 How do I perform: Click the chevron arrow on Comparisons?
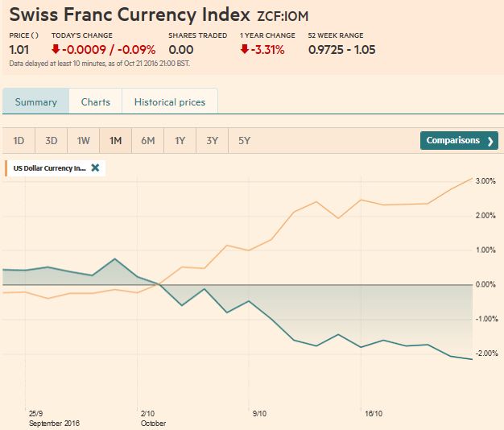(490, 141)
